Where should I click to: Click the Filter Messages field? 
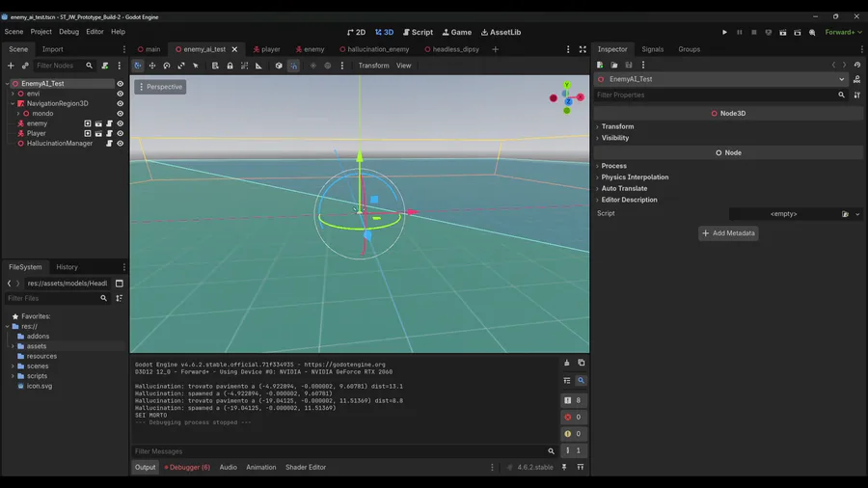coord(344,451)
